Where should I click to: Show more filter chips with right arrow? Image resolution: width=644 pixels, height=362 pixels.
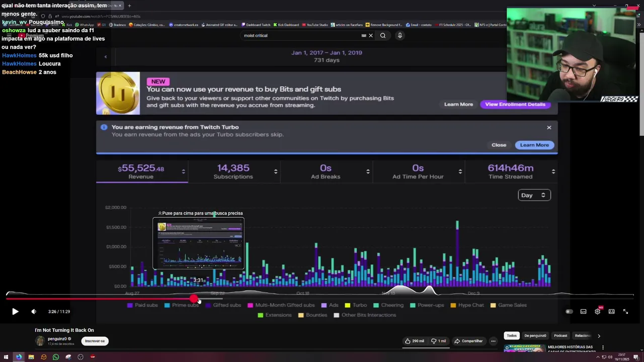(599, 336)
